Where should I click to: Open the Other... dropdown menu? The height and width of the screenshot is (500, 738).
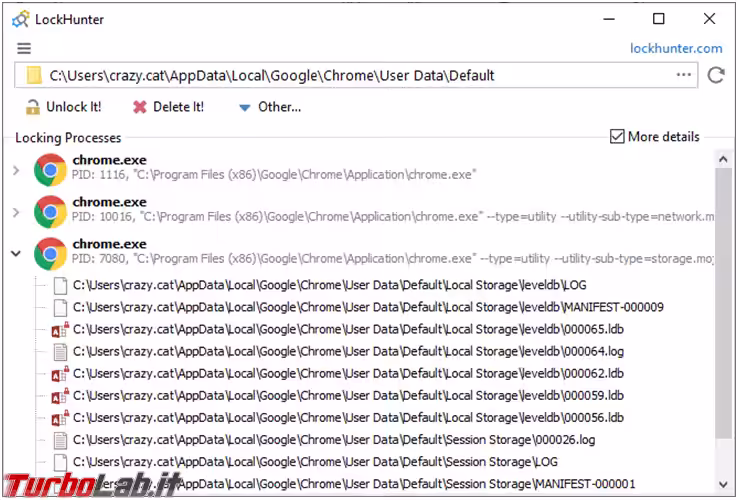(x=269, y=107)
